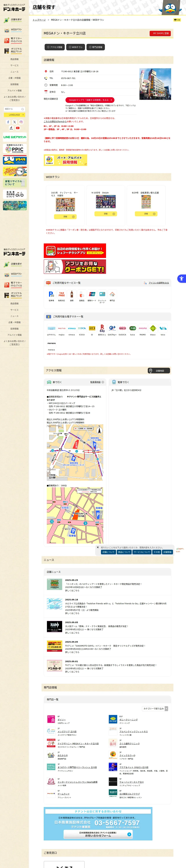The image size is (186, 868).
Task: Select the クレジットカード service icon
Action: click(102, 294)
